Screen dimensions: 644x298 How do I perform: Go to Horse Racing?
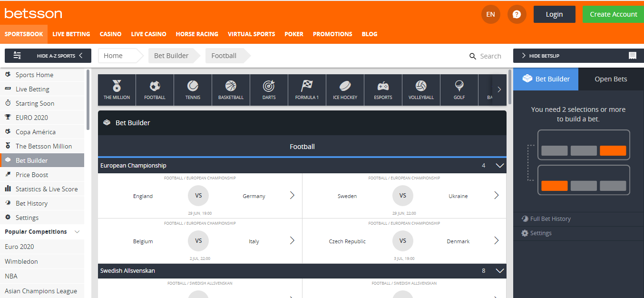197,34
